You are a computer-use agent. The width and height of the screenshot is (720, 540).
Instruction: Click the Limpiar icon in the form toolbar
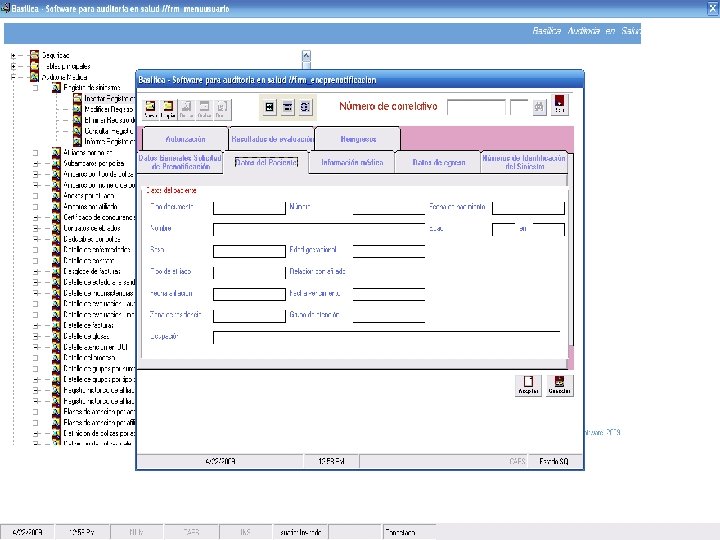coord(168,109)
